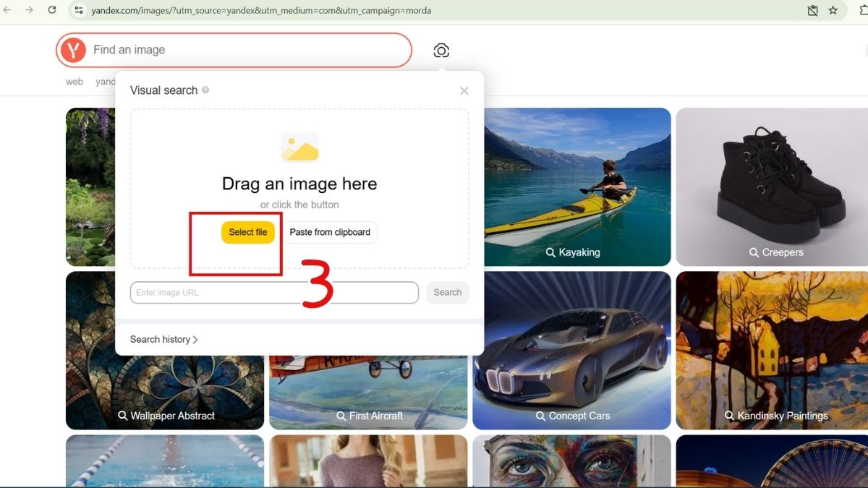Image resolution: width=868 pixels, height=488 pixels.
Task: Open site permissions icon in the address bar
Action: tap(77, 10)
